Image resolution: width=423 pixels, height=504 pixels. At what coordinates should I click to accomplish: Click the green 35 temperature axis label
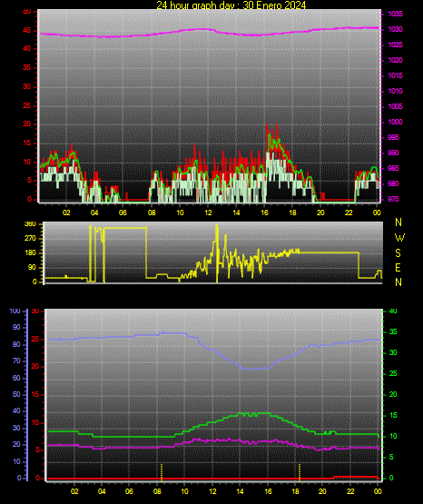tap(393, 331)
